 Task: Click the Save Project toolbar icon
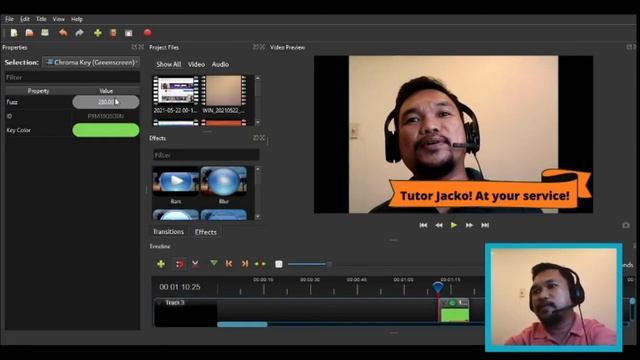[x=45, y=33]
